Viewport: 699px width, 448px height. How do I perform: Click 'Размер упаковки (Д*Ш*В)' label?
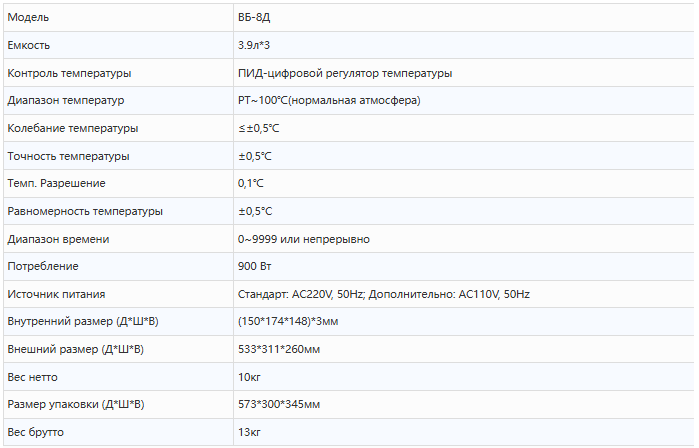coord(76,404)
